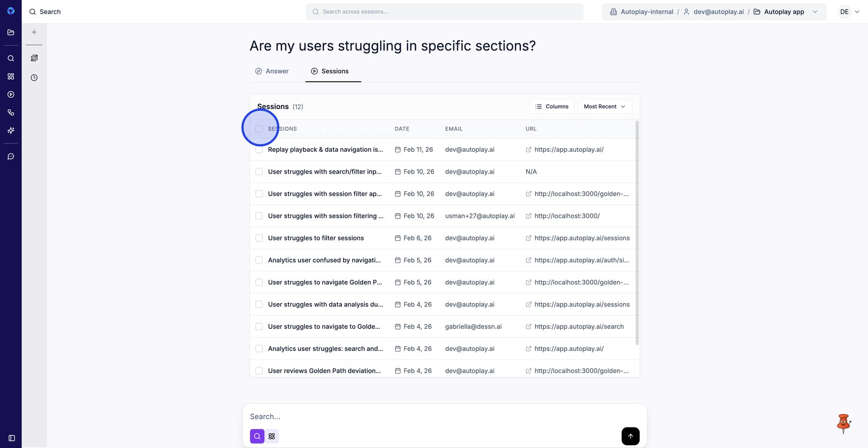Screen dimensions: 868x448
Task: Submit search with the black arrow button
Action: pyautogui.click(x=630, y=436)
